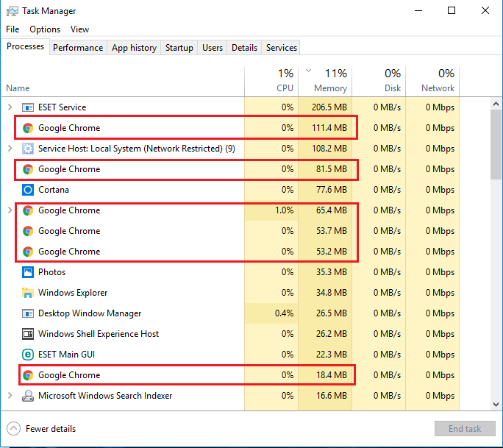Click the Desktop Window Manager icon

pyautogui.click(x=28, y=313)
